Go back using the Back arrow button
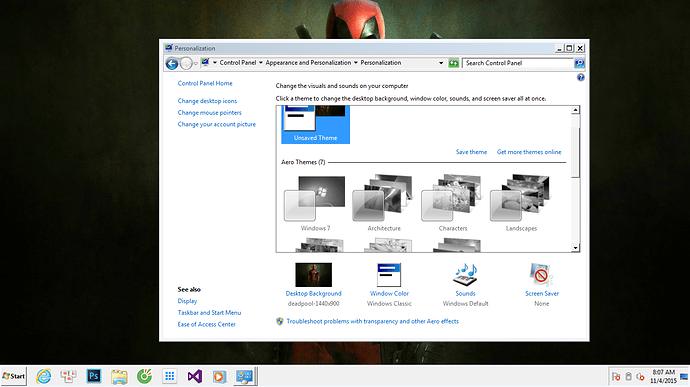This screenshot has width=690, height=387. (x=172, y=63)
